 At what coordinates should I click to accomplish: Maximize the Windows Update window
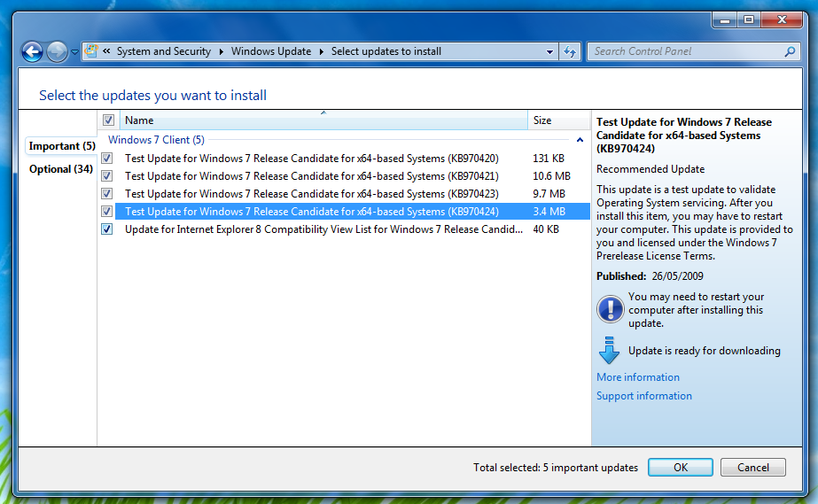(x=749, y=19)
